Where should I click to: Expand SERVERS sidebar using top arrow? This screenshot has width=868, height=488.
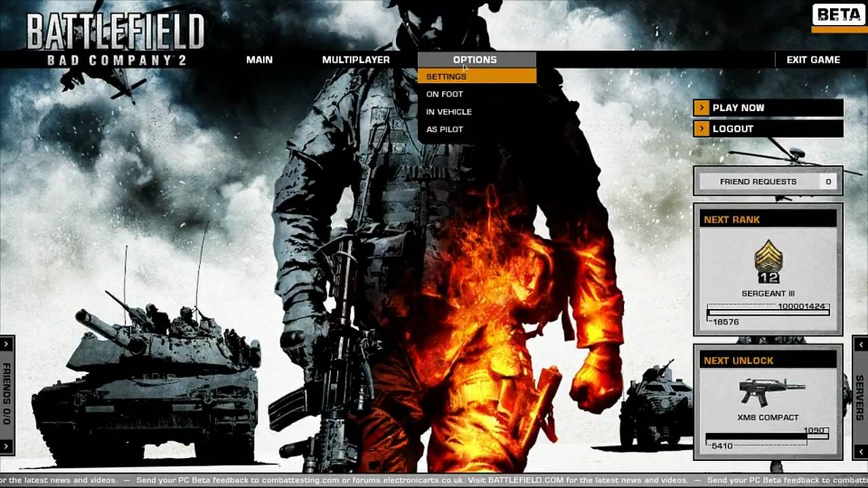[x=861, y=345]
